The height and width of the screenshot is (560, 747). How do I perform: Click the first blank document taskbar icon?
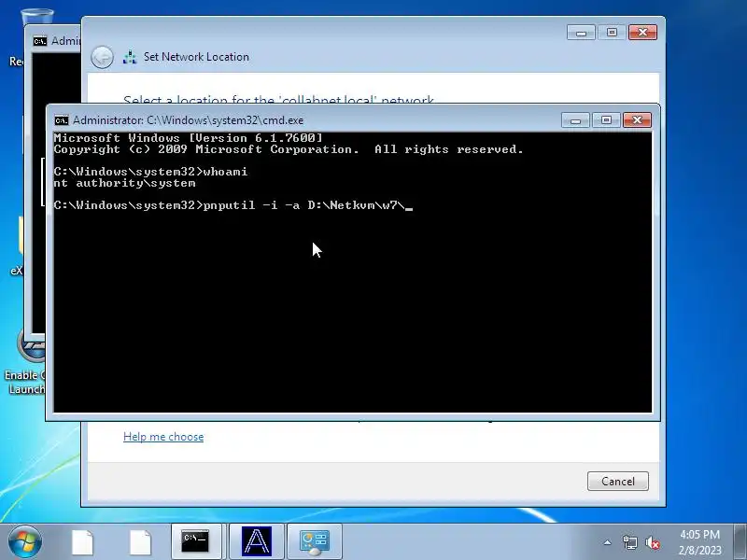point(82,542)
